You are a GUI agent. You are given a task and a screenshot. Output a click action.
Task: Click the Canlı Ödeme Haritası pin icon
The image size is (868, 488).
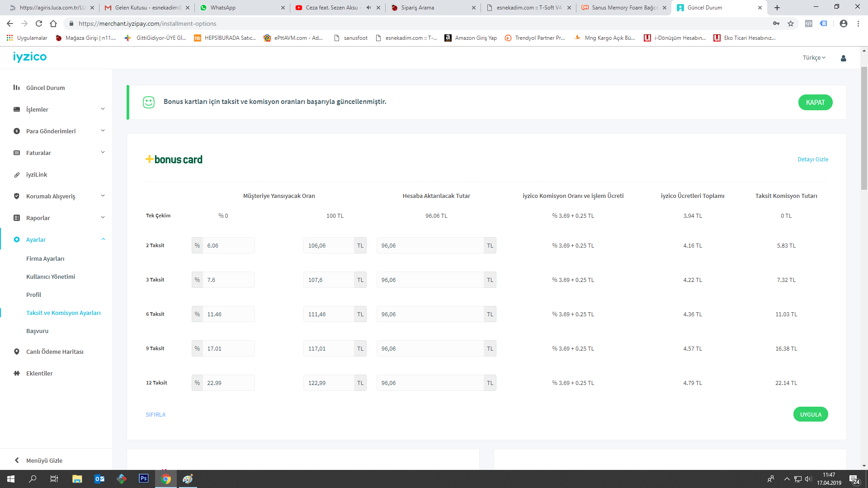(x=17, y=352)
